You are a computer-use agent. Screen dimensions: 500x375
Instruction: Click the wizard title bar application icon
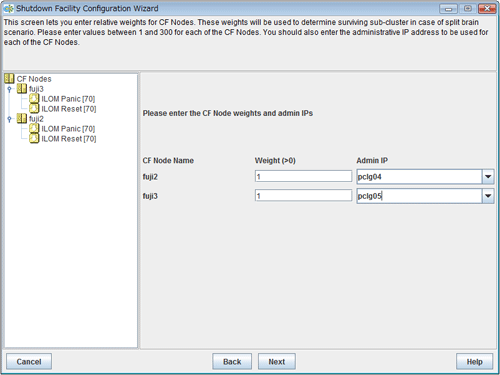[x=9, y=9]
